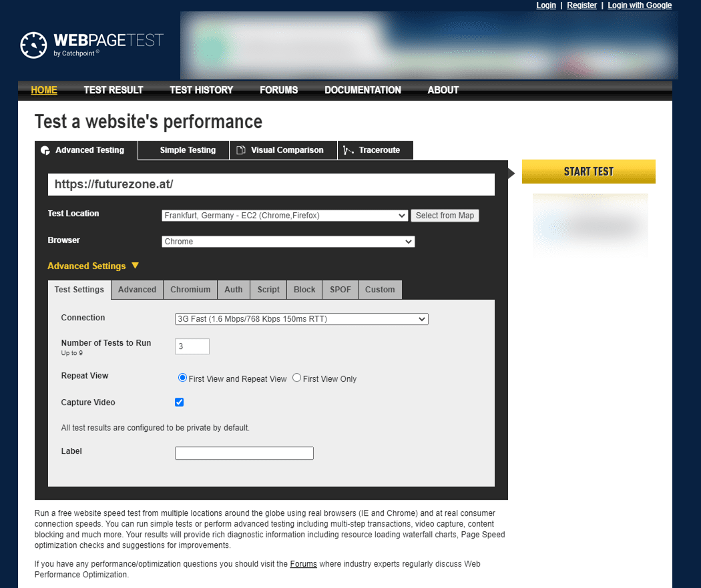The width and height of the screenshot is (701, 588).
Task: Open the About menu item
Action: click(x=443, y=90)
